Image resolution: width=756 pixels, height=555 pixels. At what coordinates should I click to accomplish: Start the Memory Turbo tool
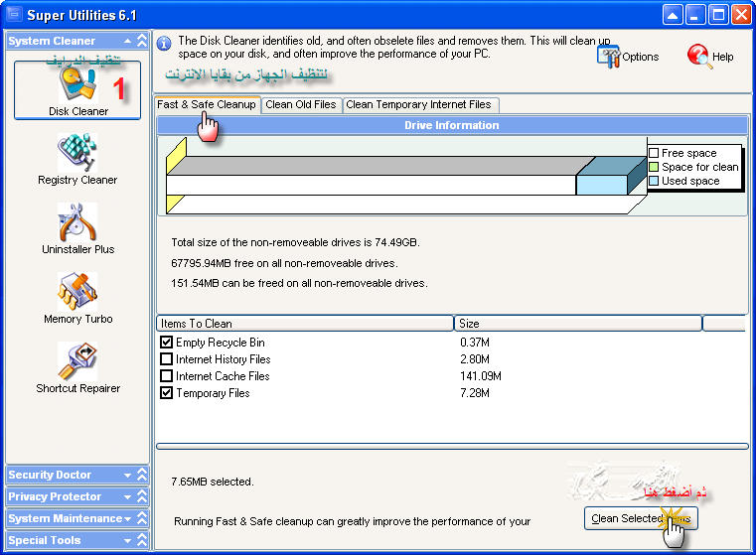pos(77,298)
